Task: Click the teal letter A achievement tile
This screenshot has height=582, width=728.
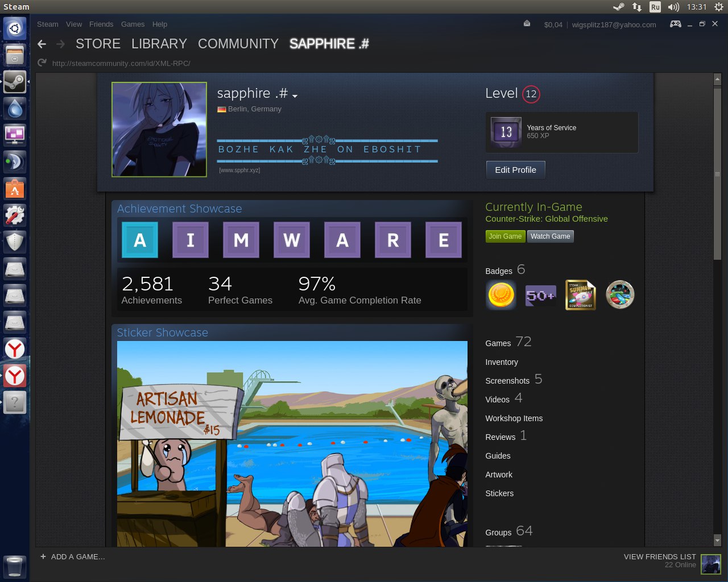Action: point(140,240)
